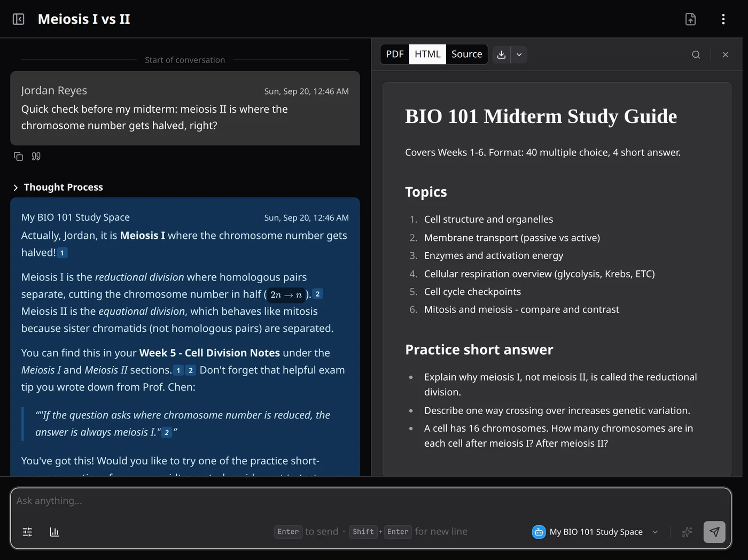Toggle the left sidebar panel icon
748x560 pixels.
(x=18, y=19)
